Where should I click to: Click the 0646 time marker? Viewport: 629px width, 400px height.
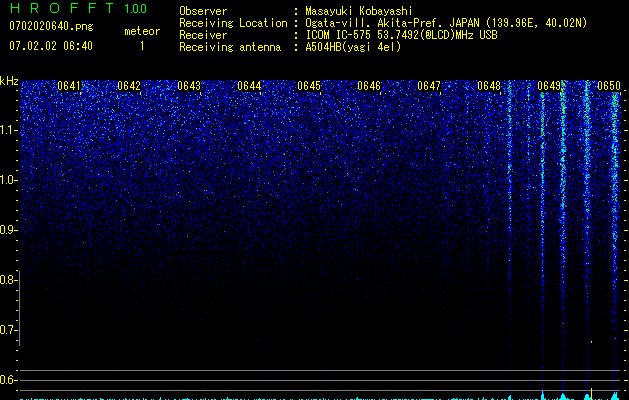point(369,86)
